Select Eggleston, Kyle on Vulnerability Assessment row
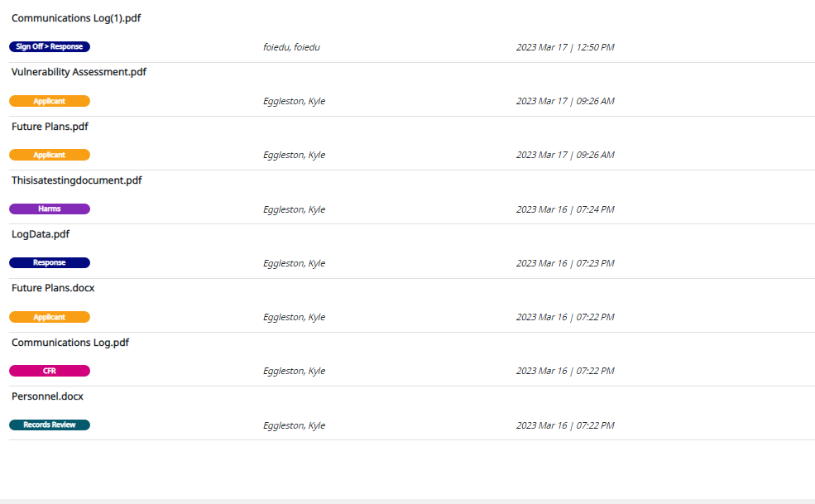The image size is (815, 504). coord(294,100)
